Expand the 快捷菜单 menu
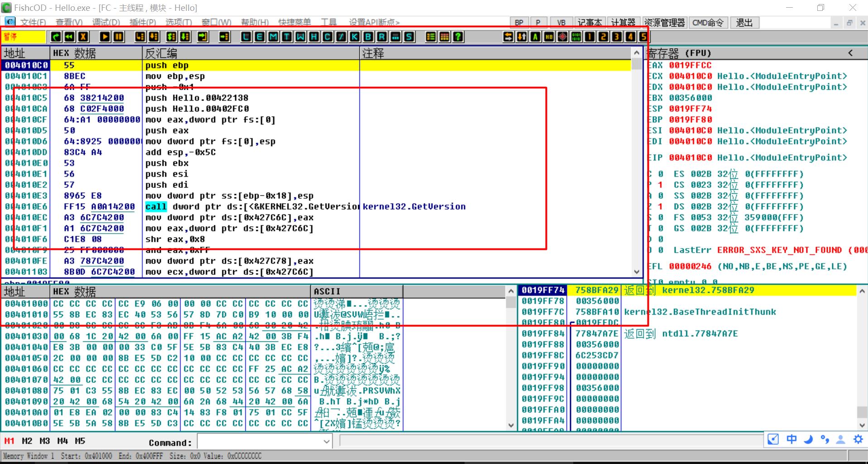868x464 pixels. tap(294, 23)
